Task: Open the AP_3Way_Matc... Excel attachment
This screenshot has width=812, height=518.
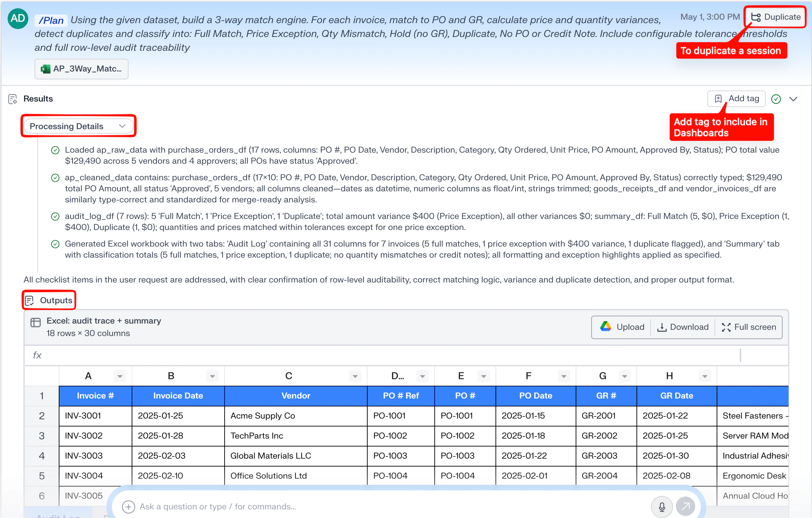Action: (82, 69)
